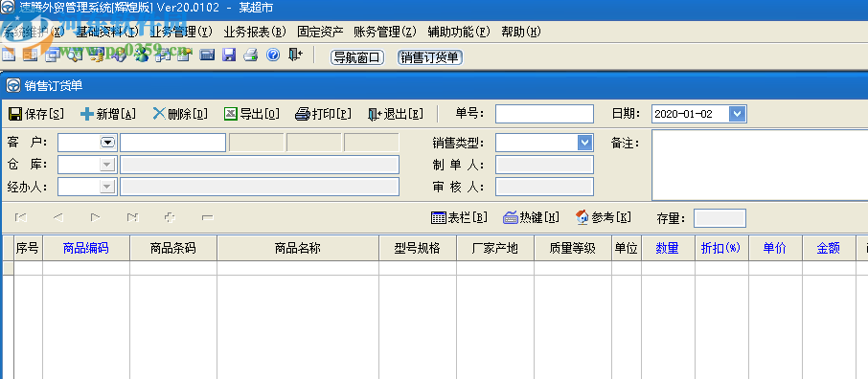Save the order with 保存[S]
The width and height of the screenshot is (868, 379).
36,114
